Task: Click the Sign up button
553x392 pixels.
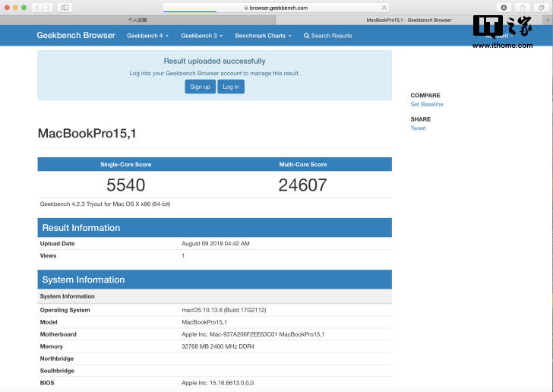Action: (200, 87)
